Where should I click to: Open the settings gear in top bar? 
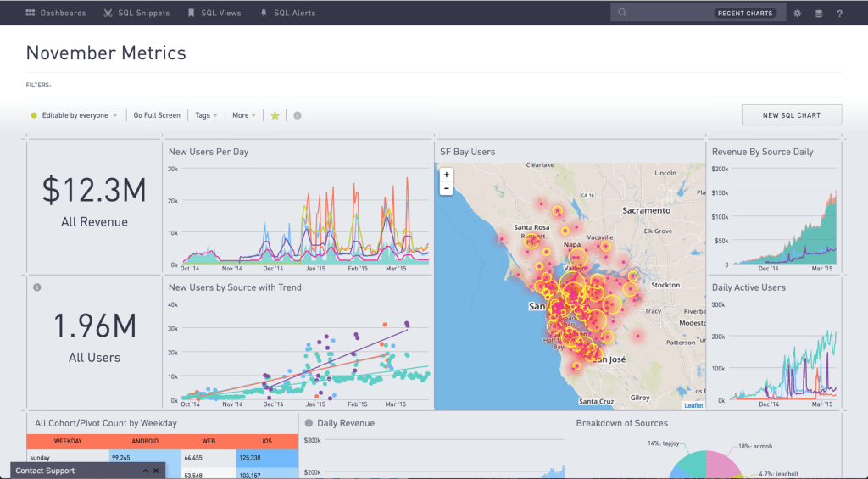797,14
